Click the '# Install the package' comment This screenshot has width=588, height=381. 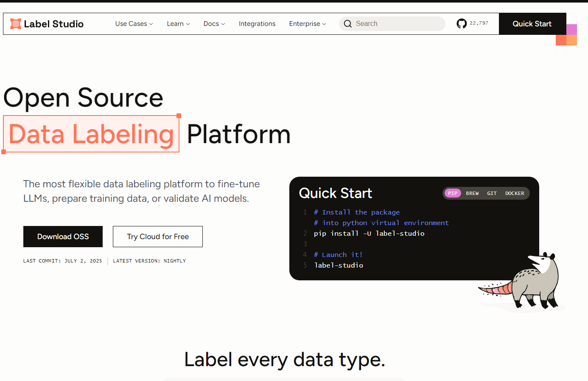(x=357, y=212)
